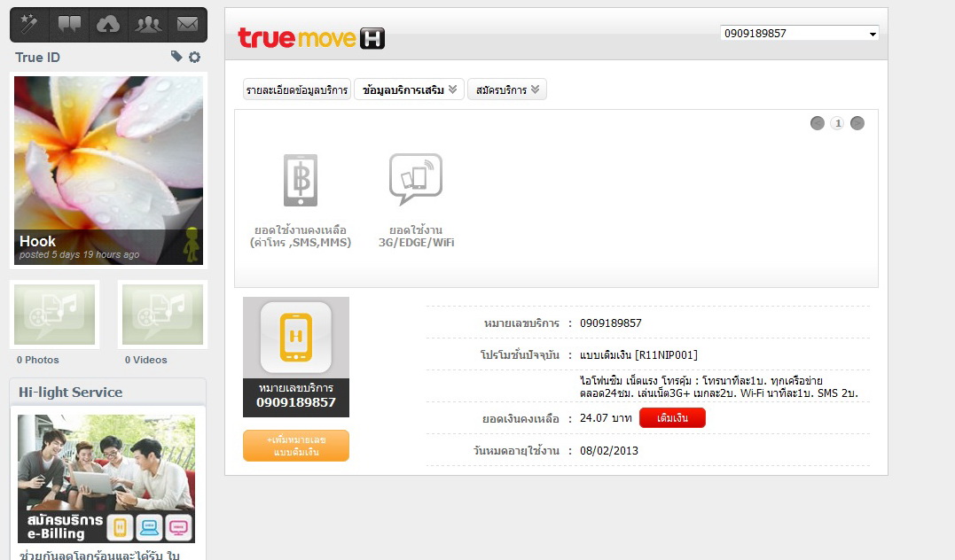Screen dimensions: 955x560
Task: Click the Hi-light Service heading
Action: [71, 393]
